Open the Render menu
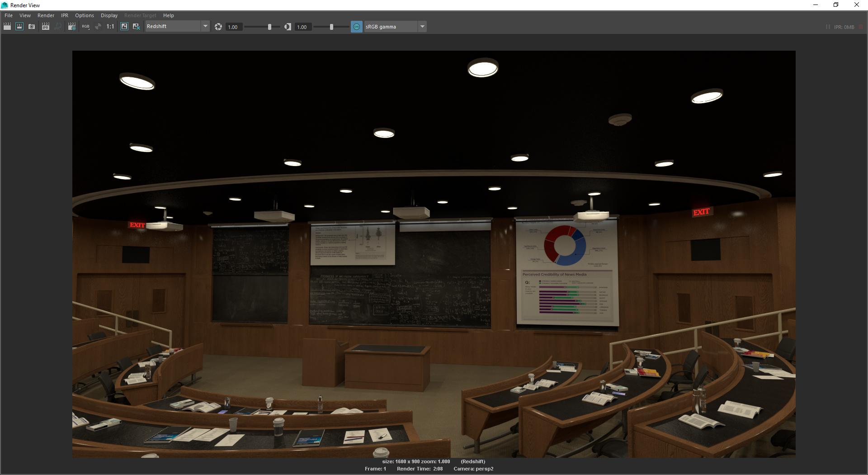Viewport: 868px width, 475px height. point(46,15)
